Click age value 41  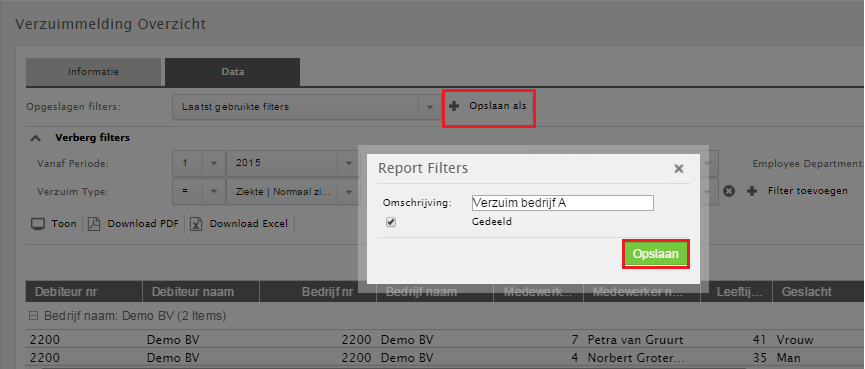760,340
